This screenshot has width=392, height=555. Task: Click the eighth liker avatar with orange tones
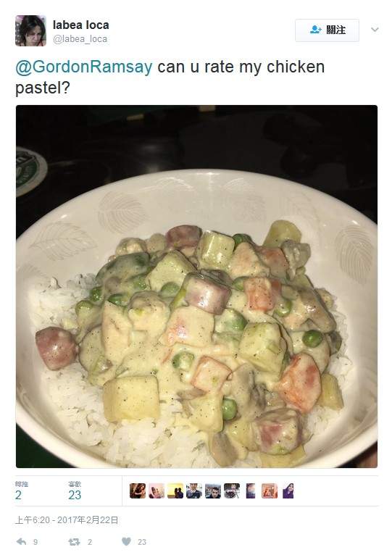270,491
